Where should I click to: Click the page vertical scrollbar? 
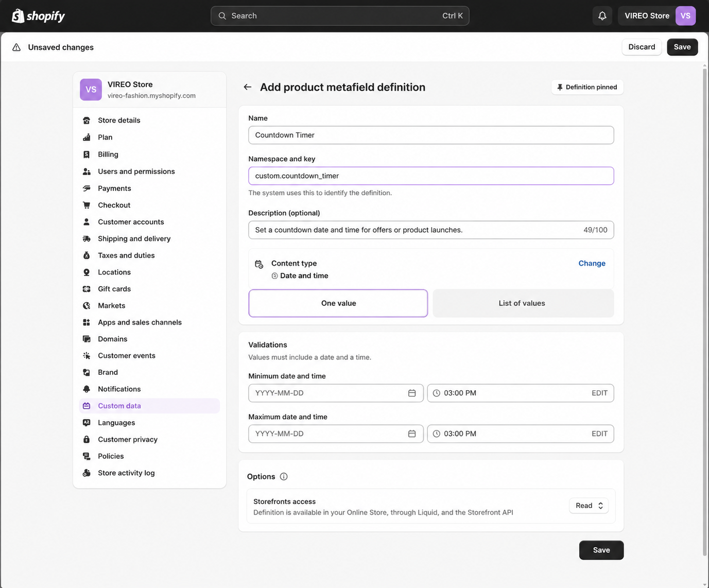click(705, 312)
